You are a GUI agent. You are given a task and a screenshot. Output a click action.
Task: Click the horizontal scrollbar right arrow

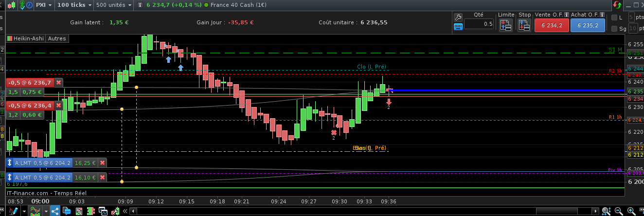tap(595, 211)
